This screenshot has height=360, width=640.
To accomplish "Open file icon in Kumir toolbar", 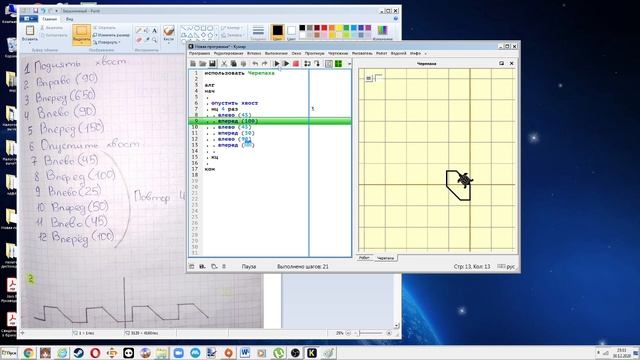I will (x=202, y=64).
